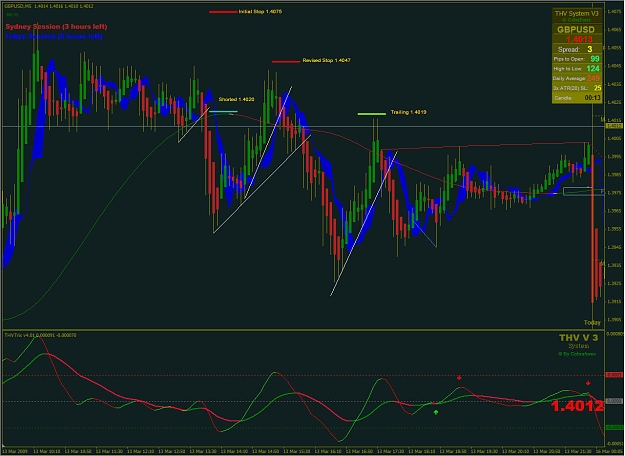This screenshot has width=625, height=456.
Task: Click the High to Low value 124
Action: coord(593,69)
